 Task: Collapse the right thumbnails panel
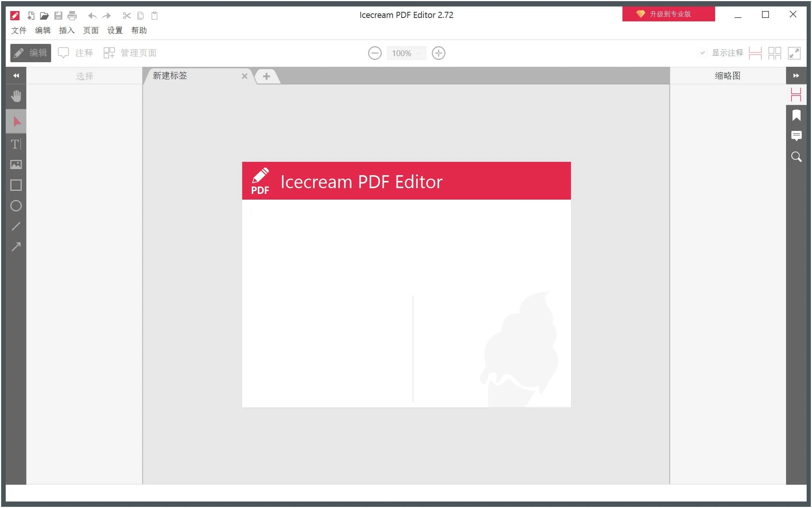click(796, 76)
